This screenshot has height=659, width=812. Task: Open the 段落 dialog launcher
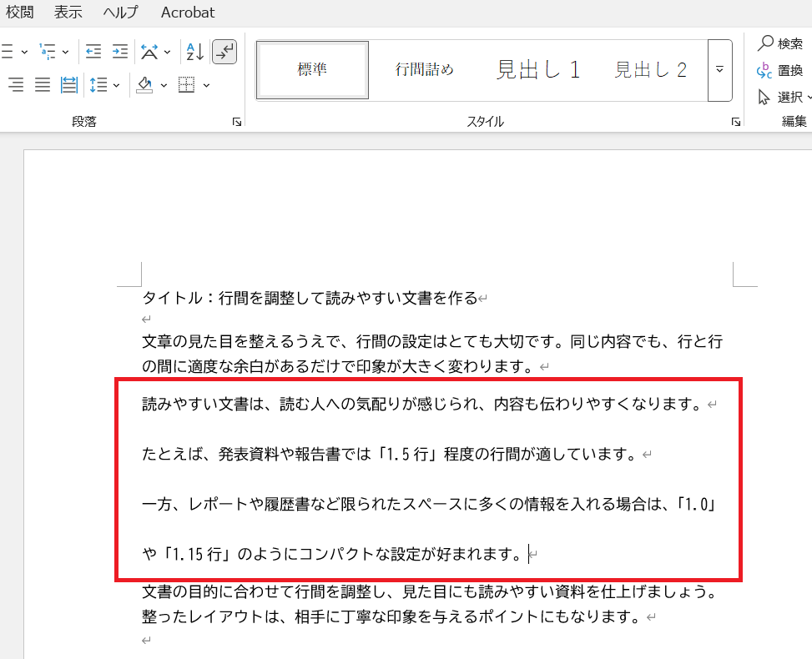point(237,122)
